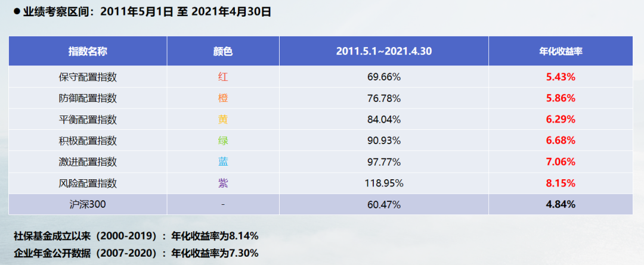Click the 沪深300 row label

pos(88,204)
